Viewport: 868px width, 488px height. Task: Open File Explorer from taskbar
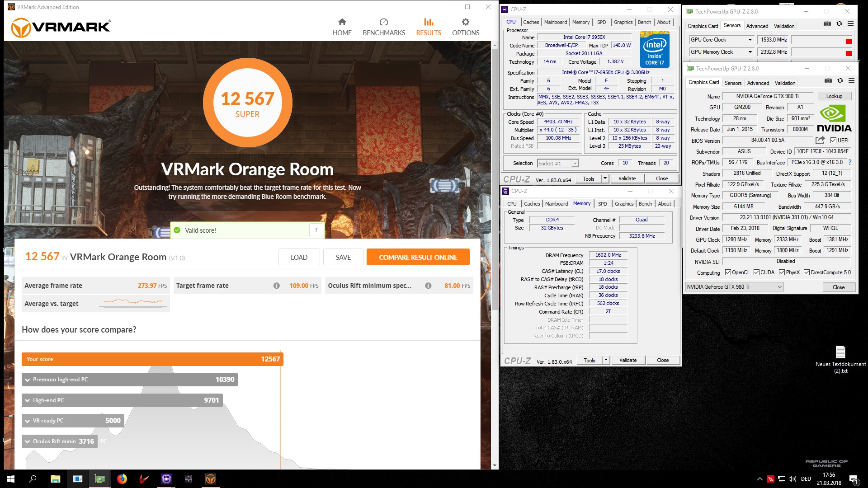coord(55,479)
